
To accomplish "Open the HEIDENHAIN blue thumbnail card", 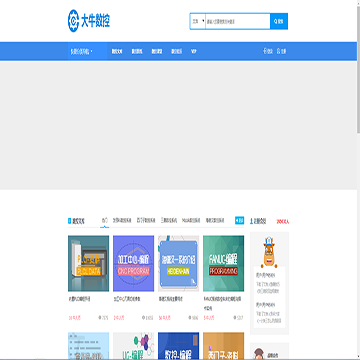I will (178, 263).
